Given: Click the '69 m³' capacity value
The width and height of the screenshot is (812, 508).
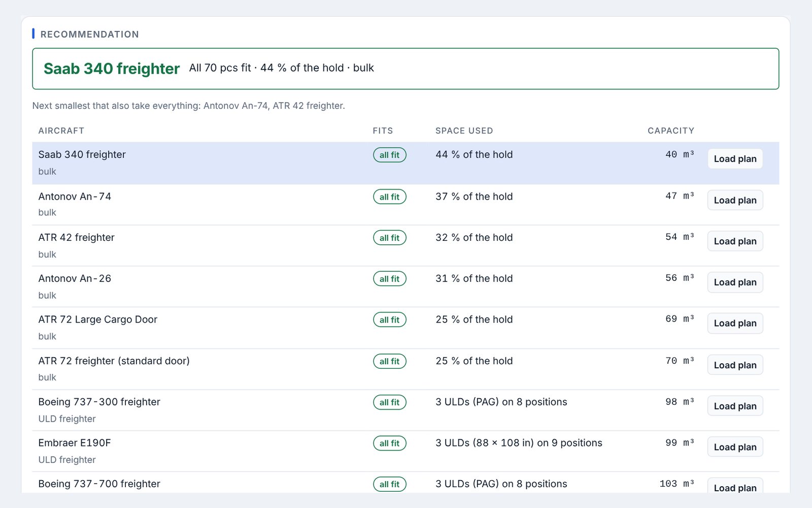Looking at the screenshot, I should click(680, 319).
